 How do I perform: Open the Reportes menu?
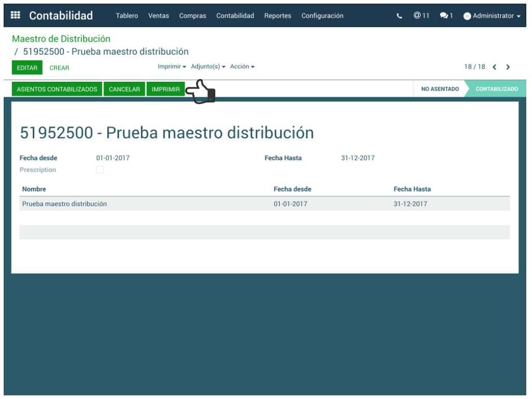click(278, 16)
